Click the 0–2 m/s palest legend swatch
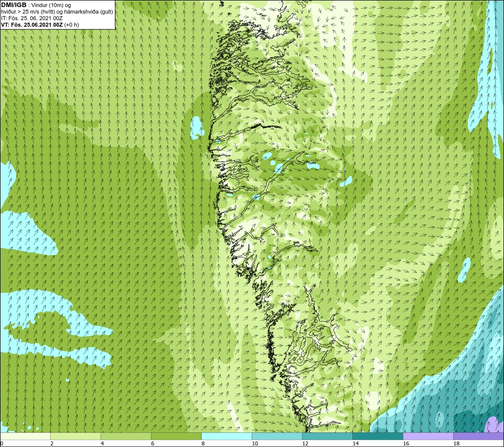The width and height of the screenshot is (504, 447). pos(25,436)
